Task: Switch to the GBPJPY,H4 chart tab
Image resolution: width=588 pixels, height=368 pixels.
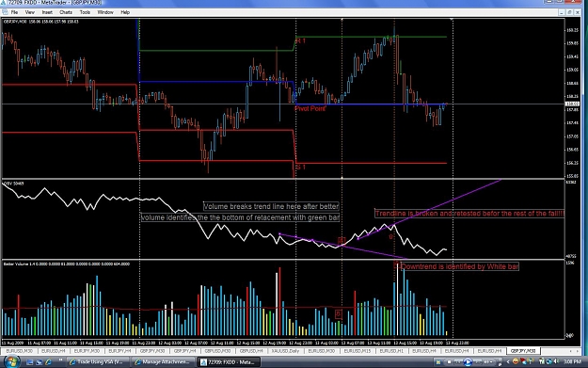Action: point(185,351)
